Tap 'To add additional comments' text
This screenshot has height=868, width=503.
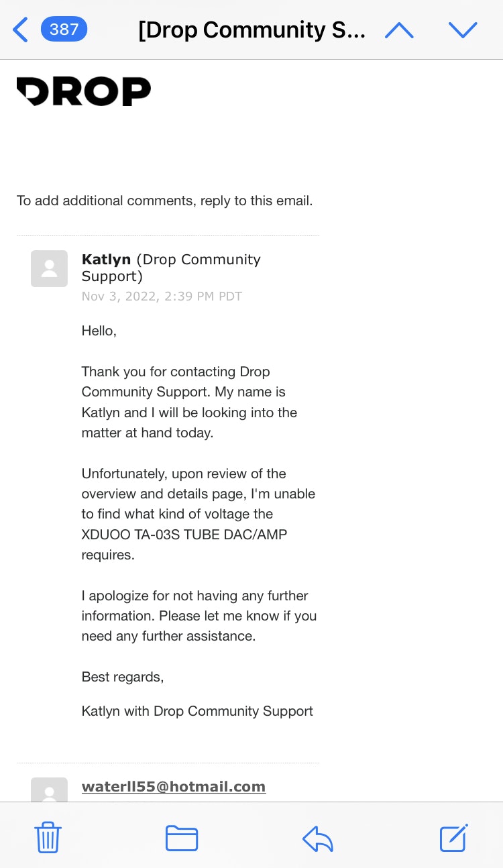[164, 201]
